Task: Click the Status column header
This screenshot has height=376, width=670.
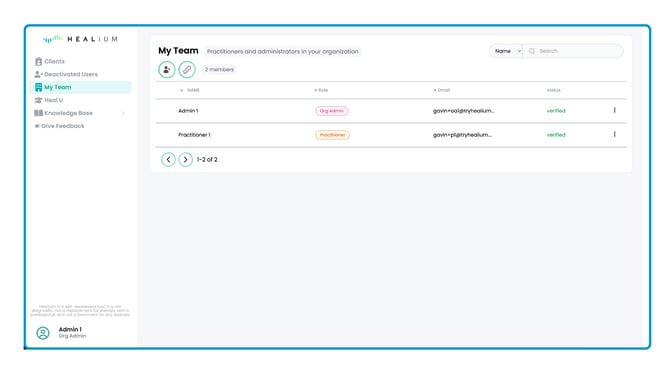Action: [553, 90]
